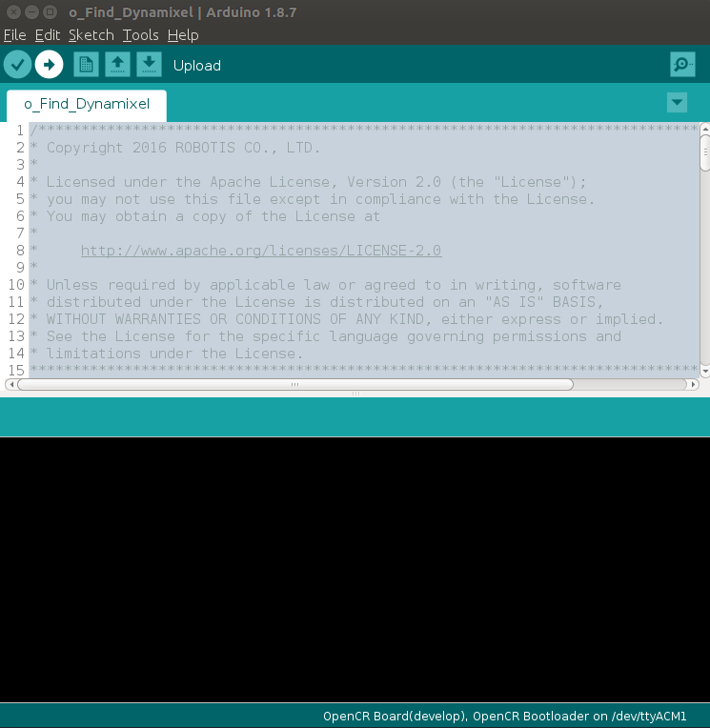Viewport: 710px width, 728px height.
Task: Open the Sketch menu
Action: tap(91, 35)
